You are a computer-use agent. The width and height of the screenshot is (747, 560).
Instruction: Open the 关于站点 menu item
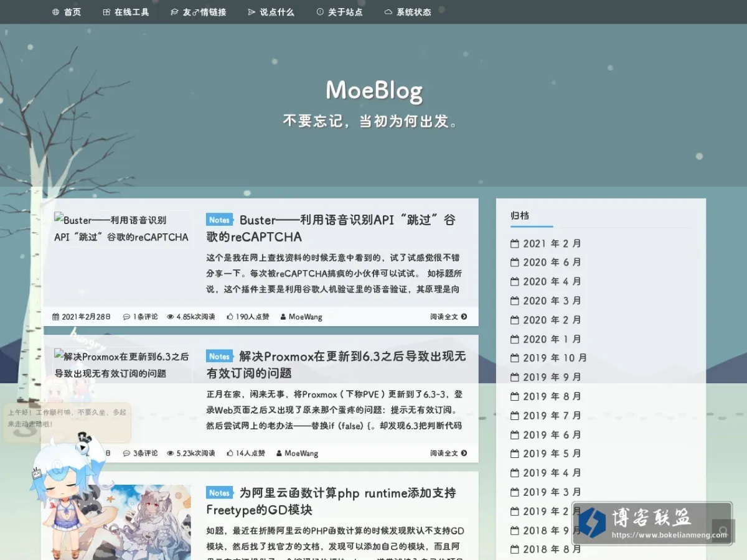(340, 12)
